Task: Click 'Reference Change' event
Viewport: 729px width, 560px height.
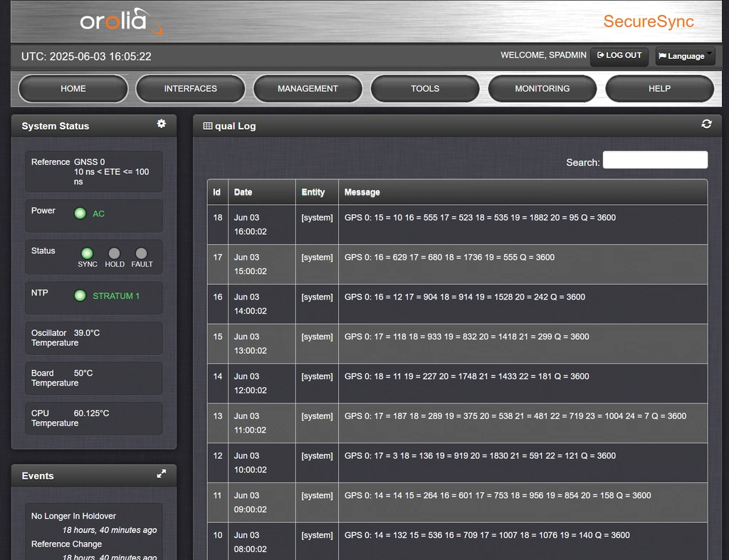Action: point(66,544)
